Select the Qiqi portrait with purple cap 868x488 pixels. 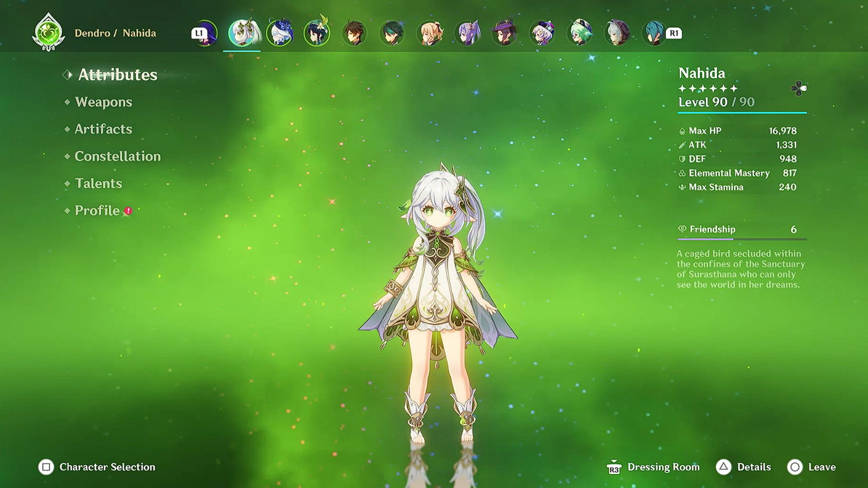pos(542,33)
